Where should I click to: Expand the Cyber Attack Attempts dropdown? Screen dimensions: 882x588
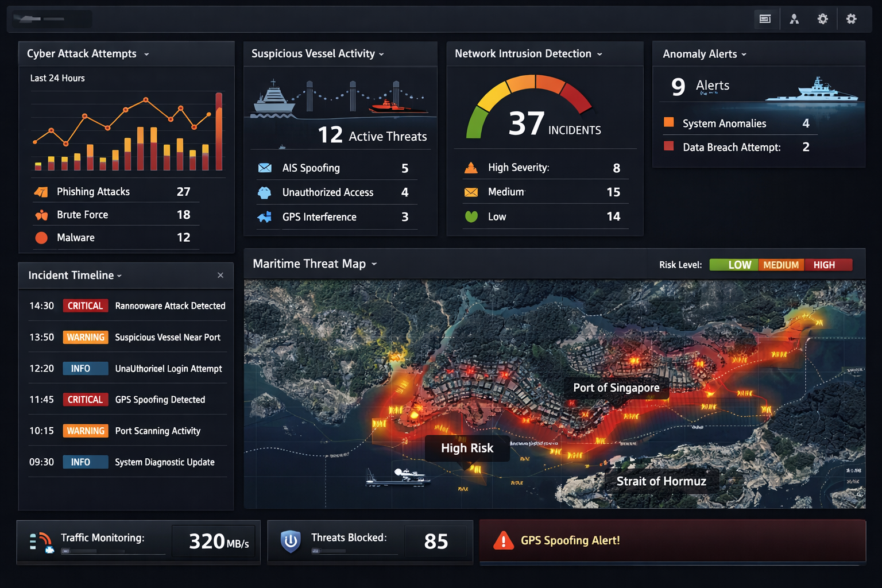[x=146, y=54]
